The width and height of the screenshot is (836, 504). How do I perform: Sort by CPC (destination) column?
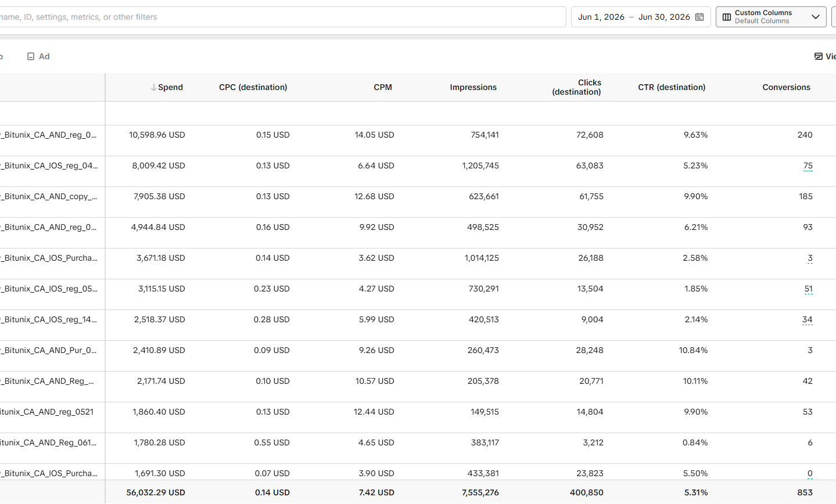pyautogui.click(x=253, y=87)
